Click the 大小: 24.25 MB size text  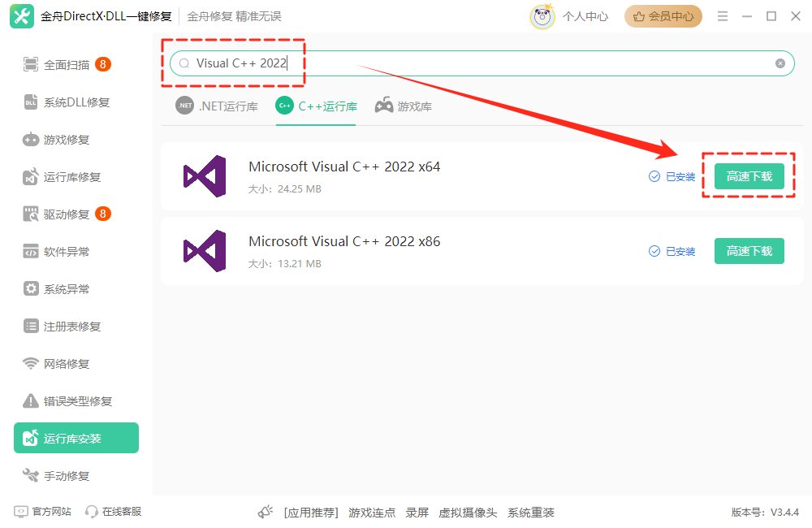(285, 189)
